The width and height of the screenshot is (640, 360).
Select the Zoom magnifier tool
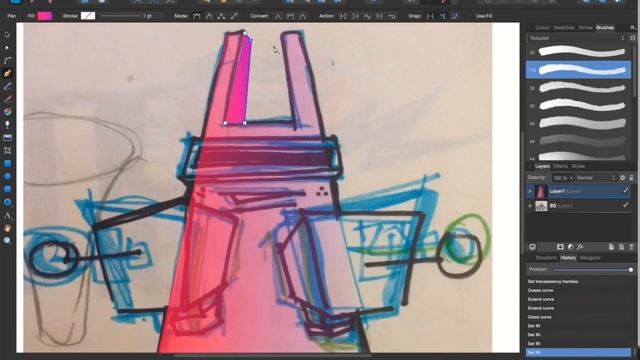coord(7,240)
